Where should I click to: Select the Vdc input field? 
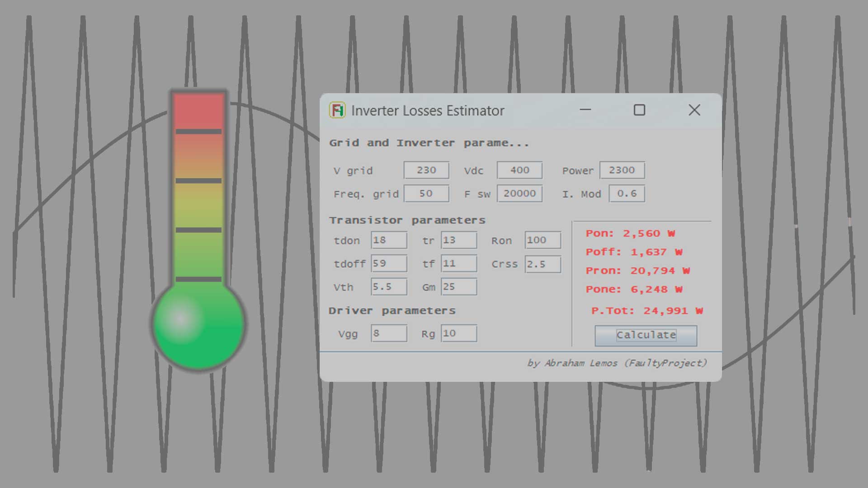pyautogui.click(x=519, y=170)
